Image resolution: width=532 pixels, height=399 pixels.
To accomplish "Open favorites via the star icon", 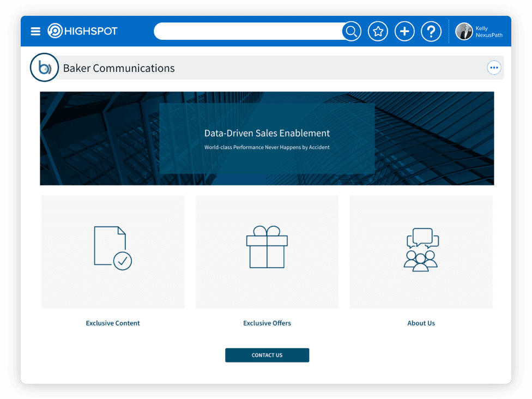I will 378,31.
